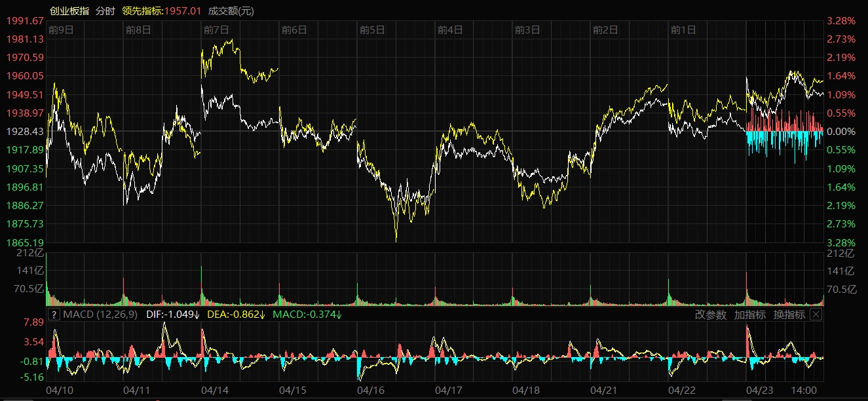The image size is (868, 401).
Task: Open the MACD indicator help question-mark icon
Action: pos(54,315)
